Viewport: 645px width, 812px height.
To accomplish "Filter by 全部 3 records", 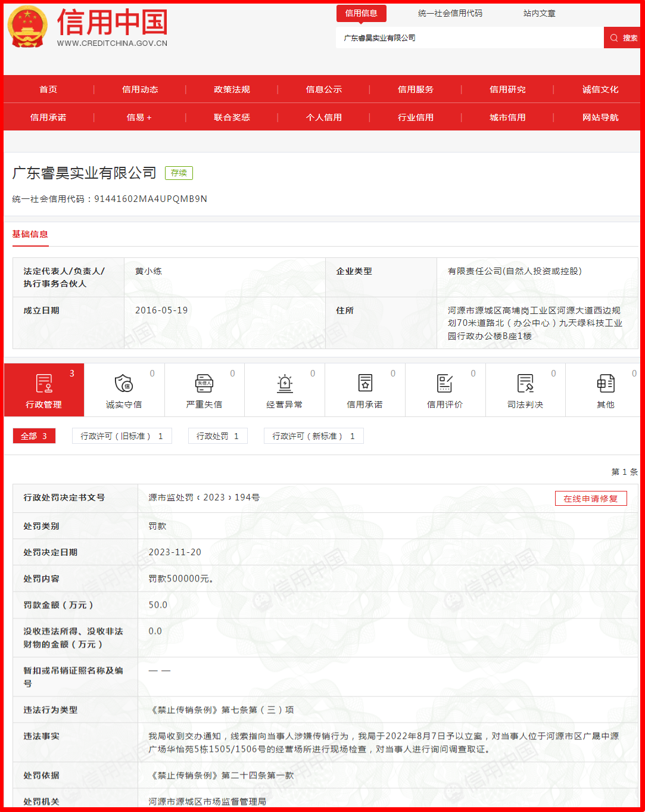I will click(x=35, y=436).
